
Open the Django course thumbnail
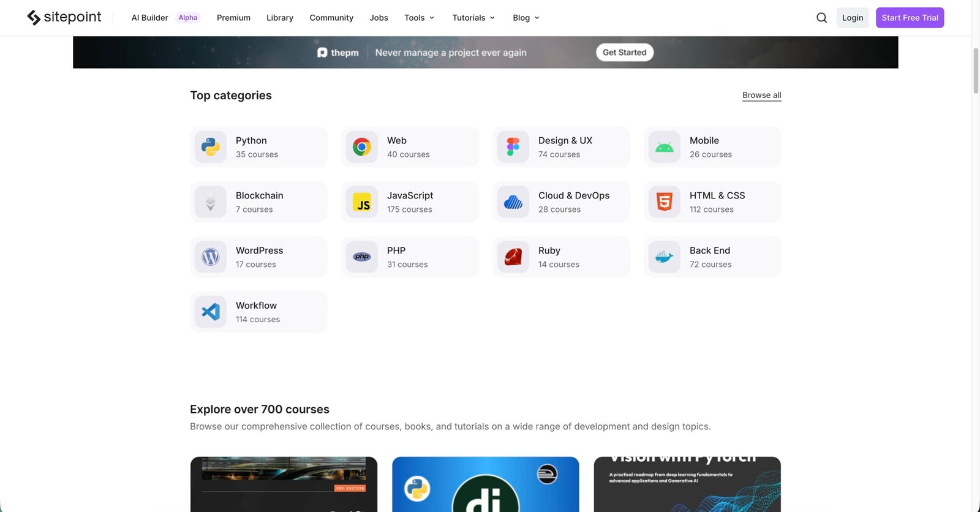pyautogui.click(x=485, y=484)
